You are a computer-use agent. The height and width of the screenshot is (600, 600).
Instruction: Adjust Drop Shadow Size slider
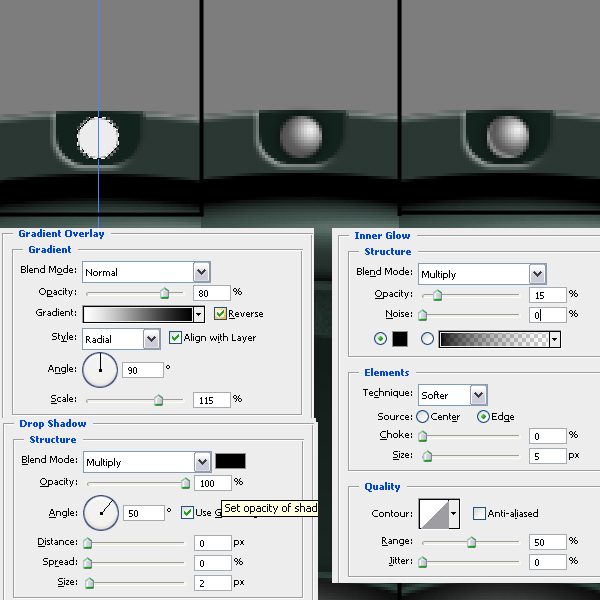click(x=90, y=583)
